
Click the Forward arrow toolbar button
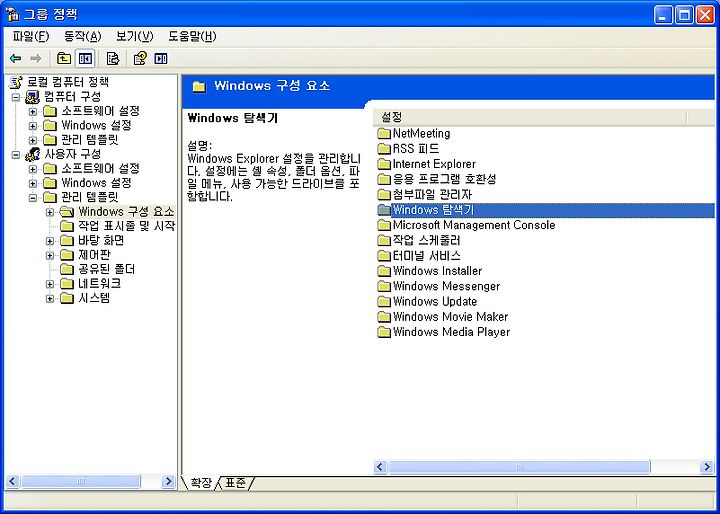pyautogui.click(x=36, y=58)
